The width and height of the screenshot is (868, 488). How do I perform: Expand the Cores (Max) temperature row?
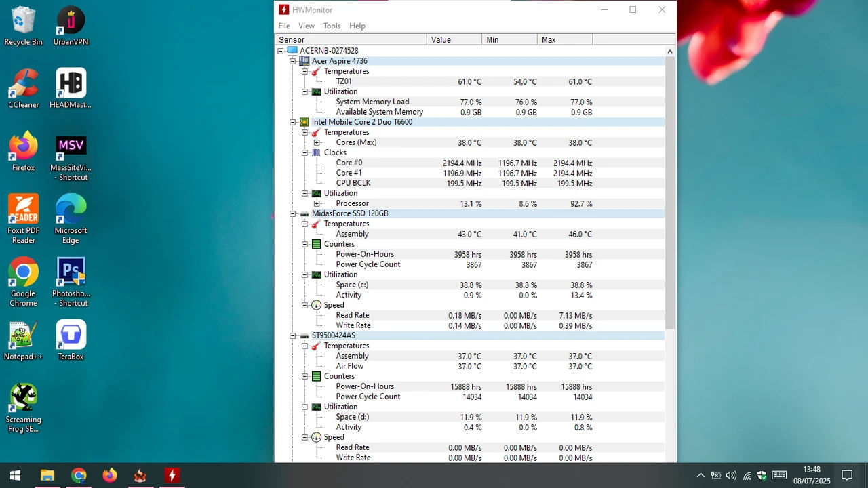[x=317, y=142]
